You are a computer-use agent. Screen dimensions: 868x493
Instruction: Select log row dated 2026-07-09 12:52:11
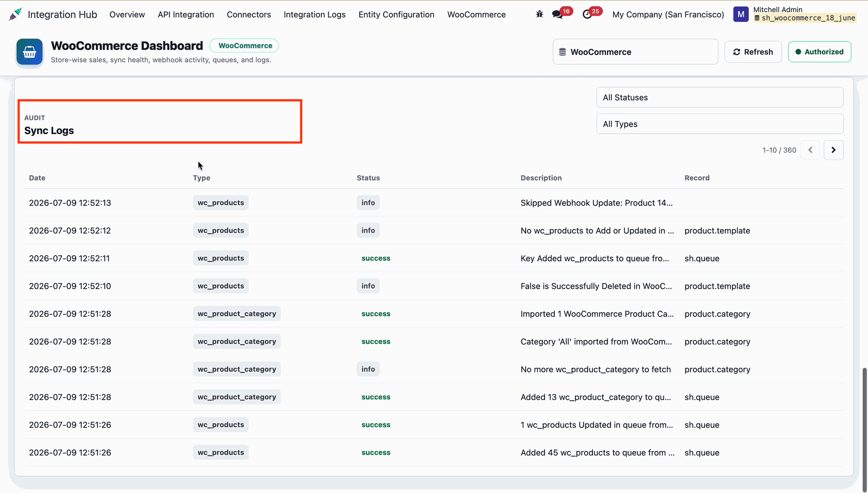pyautogui.click(x=434, y=258)
